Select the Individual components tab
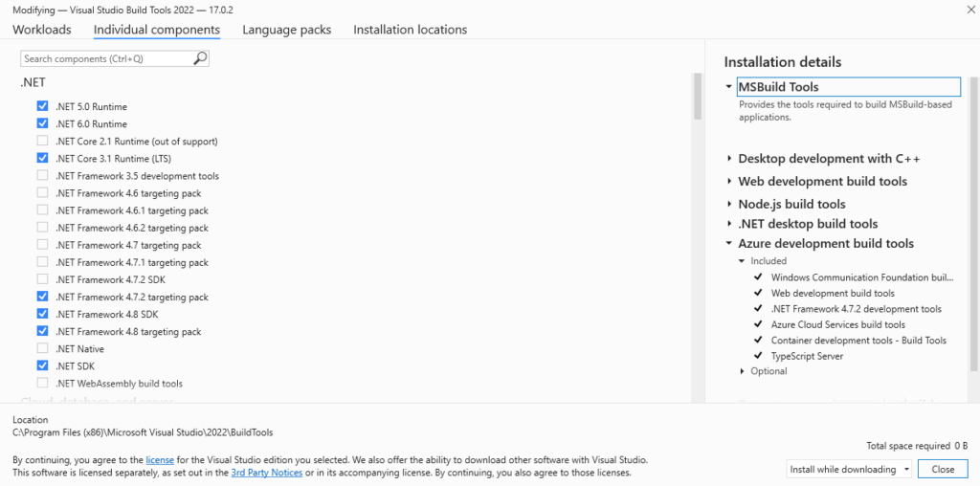980x486 pixels. coord(157,30)
